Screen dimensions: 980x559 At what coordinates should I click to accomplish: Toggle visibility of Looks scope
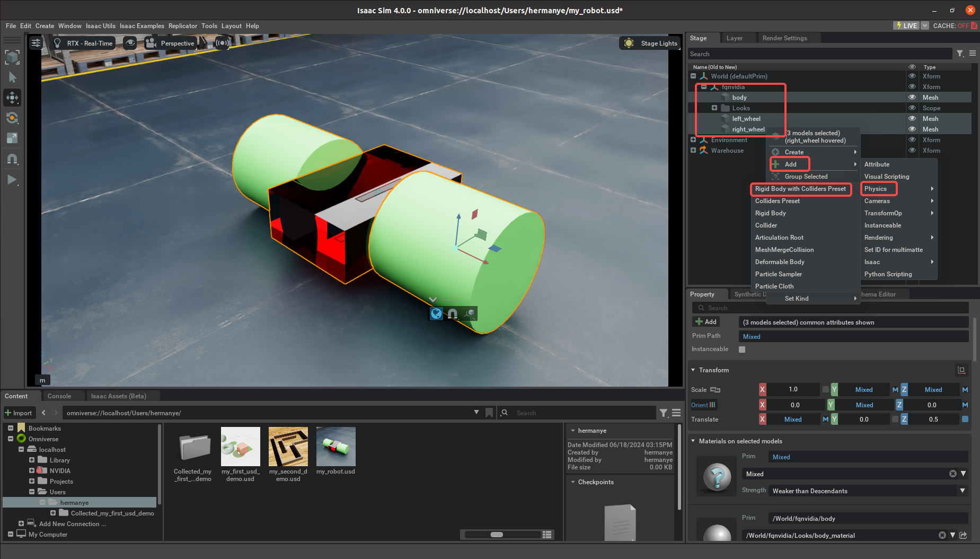click(x=912, y=108)
